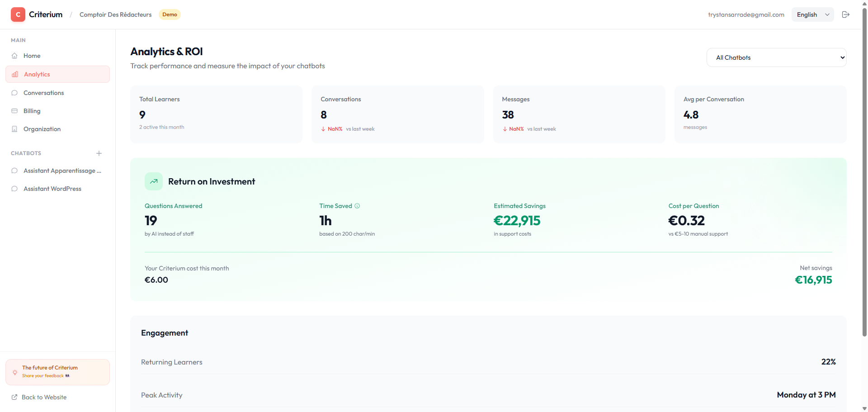Image resolution: width=868 pixels, height=412 pixels.
Task: Switch to the Analytics section
Action: (37, 74)
